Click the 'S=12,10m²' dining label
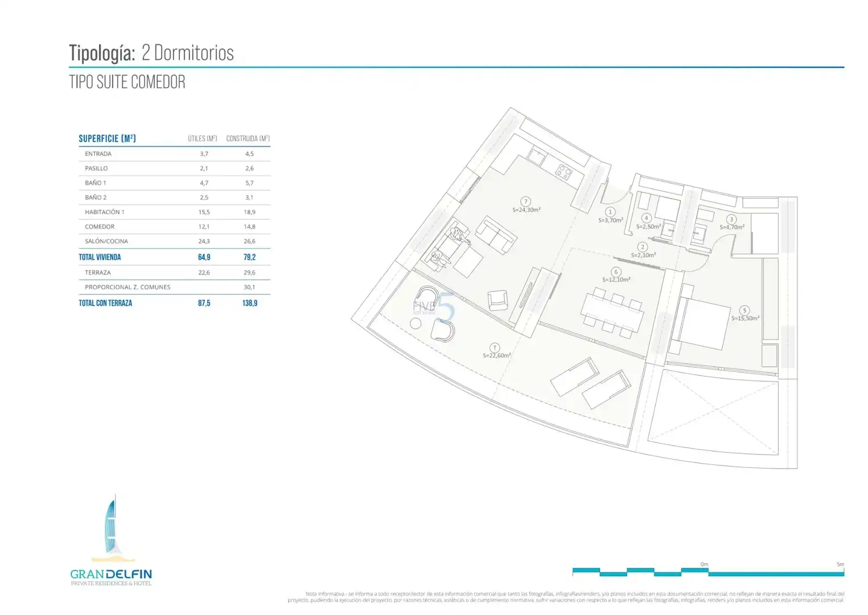868x615 pixels. pyautogui.click(x=616, y=280)
